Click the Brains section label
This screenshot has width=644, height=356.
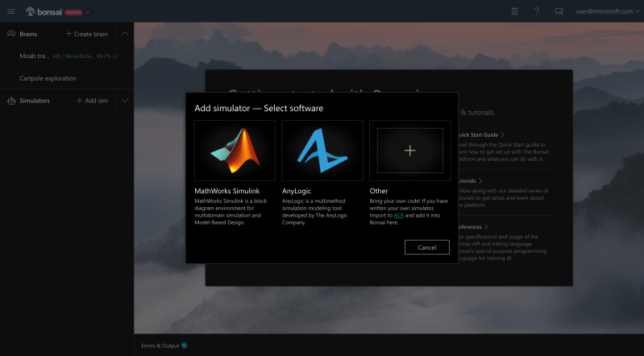tap(28, 34)
